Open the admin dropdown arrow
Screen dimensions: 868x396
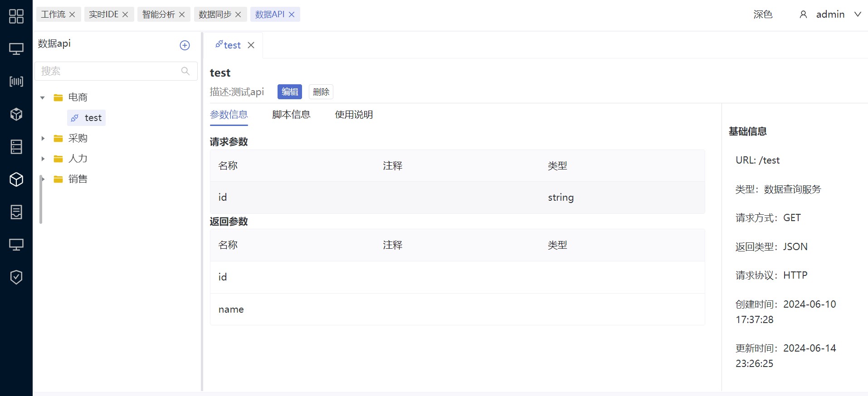858,14
